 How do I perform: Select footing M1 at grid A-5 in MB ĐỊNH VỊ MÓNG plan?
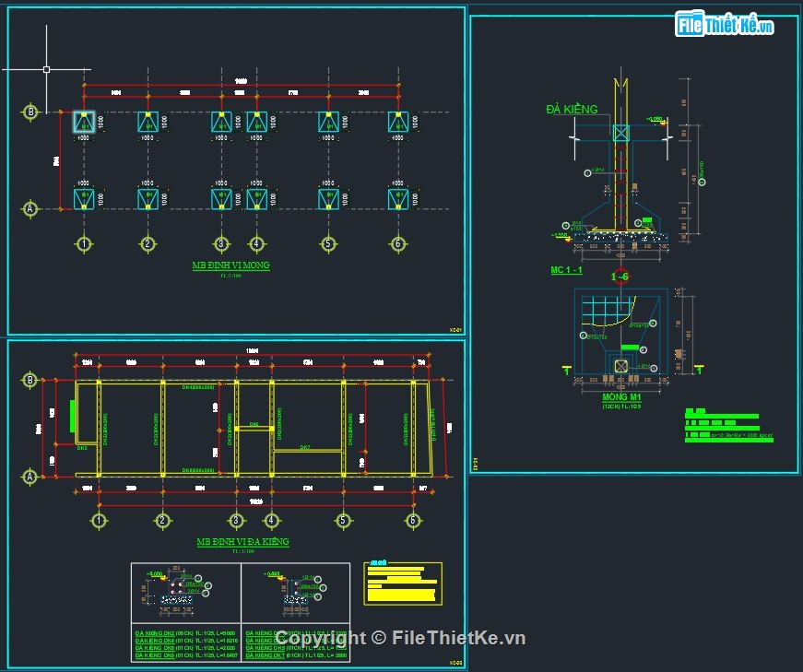329,199
